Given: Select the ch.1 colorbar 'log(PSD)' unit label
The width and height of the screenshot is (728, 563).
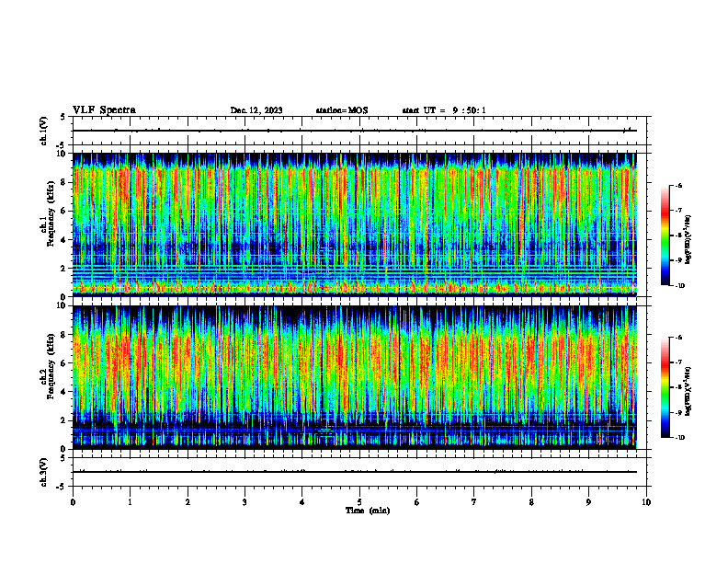Looking at the screenshot, I should [688, 240].
